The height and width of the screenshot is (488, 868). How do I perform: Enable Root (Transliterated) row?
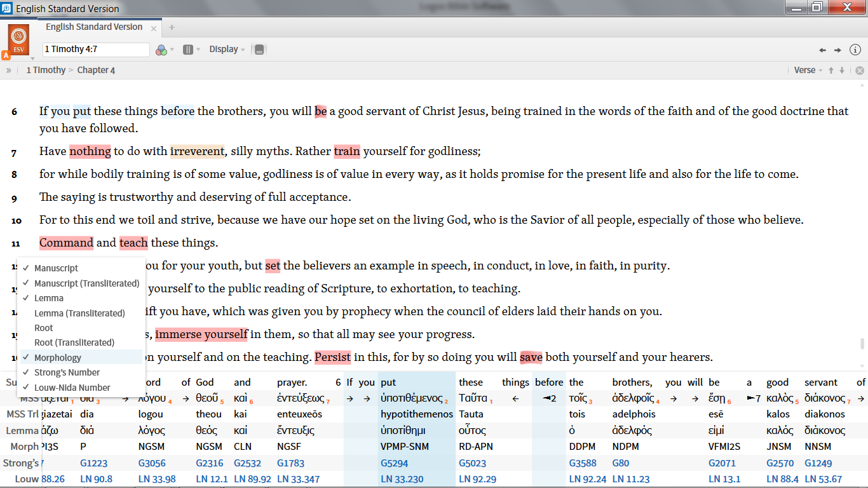[x=74, y=342]
